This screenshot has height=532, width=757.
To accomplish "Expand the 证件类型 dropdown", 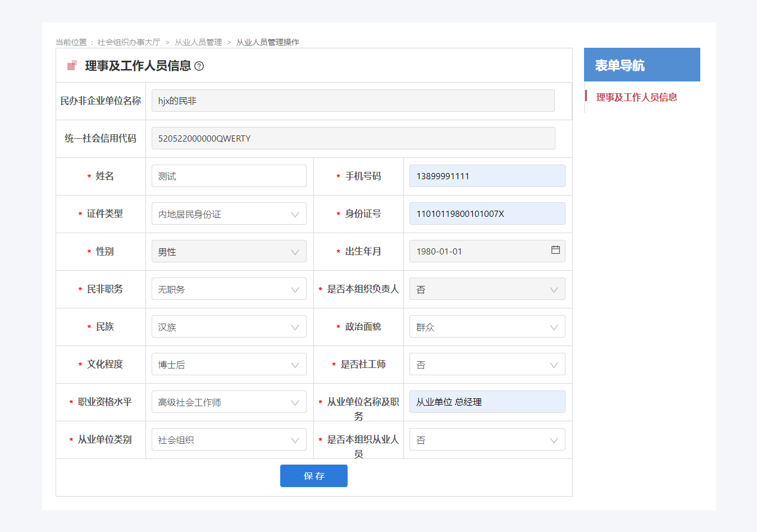I will tap(229, 214).
